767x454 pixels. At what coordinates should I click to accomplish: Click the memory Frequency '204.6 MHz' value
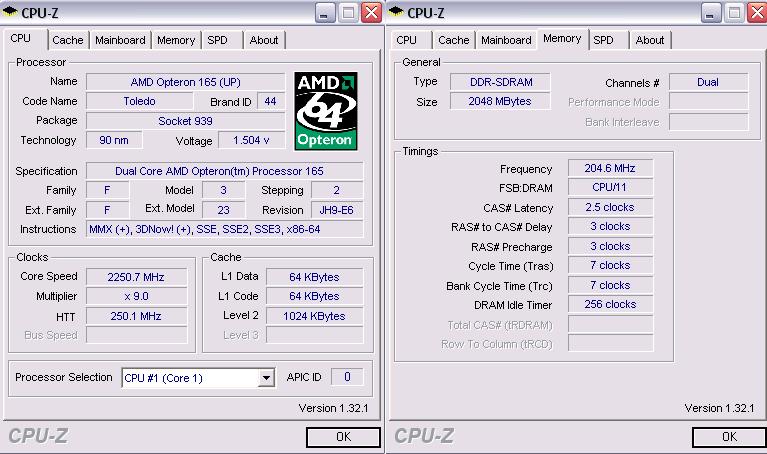pos(610,168)
